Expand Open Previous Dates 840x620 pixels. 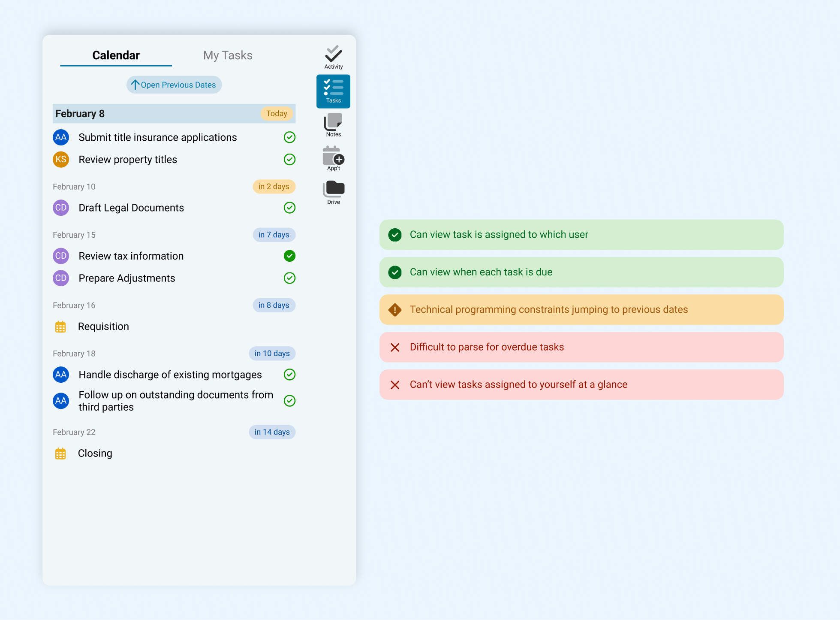(x=174, y=85)
